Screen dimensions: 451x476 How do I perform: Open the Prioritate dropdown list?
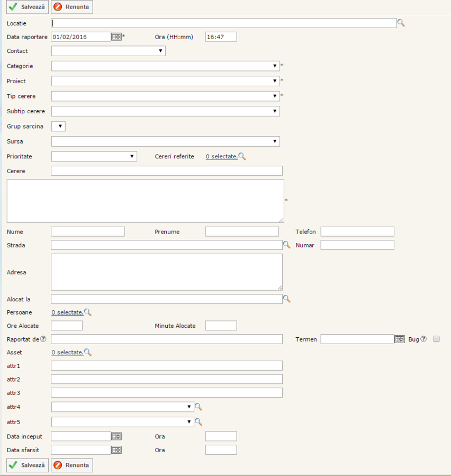(94, 156)
